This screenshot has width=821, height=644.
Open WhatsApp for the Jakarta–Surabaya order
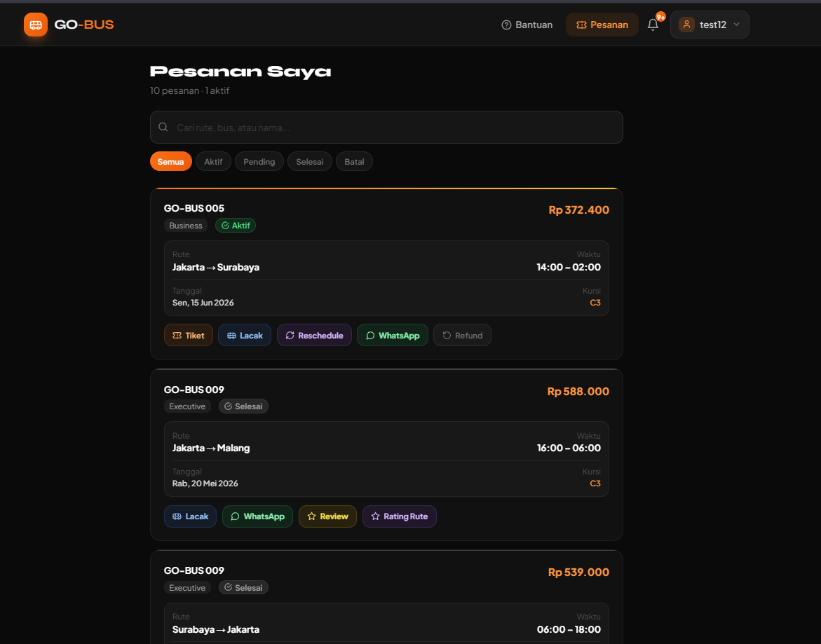pos(392,336)
